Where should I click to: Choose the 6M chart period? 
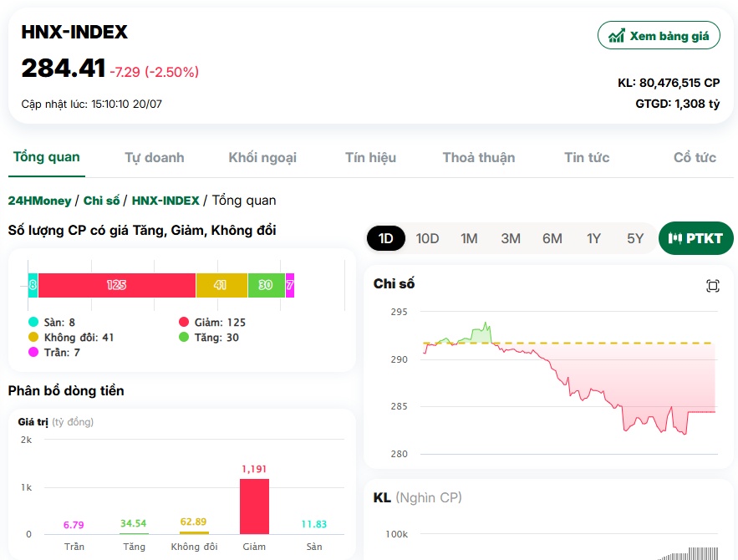click(552, 238)
